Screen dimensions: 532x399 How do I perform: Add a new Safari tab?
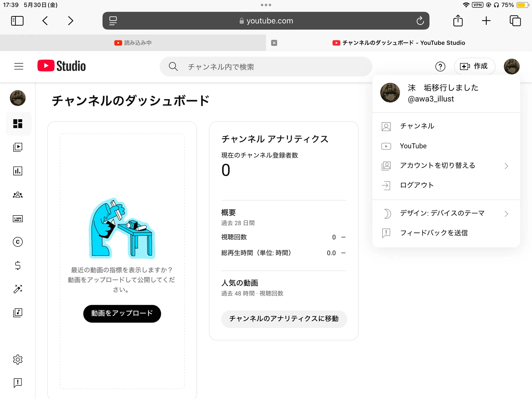click(486, 21)
